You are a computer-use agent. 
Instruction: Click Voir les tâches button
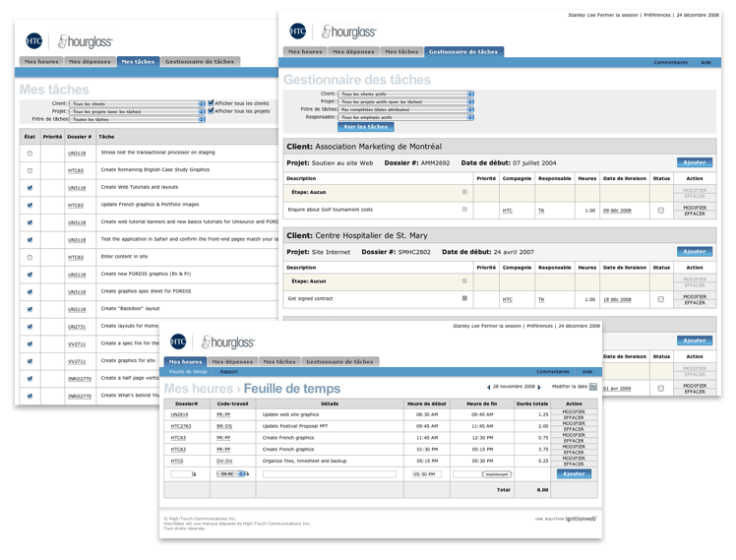pos(366,127)
